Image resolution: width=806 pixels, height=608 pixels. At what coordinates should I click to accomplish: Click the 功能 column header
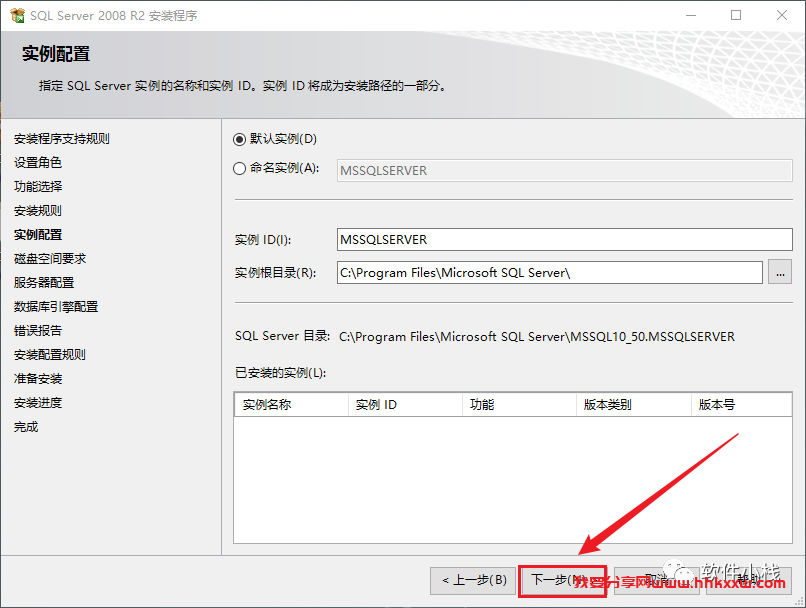point(520,405)
